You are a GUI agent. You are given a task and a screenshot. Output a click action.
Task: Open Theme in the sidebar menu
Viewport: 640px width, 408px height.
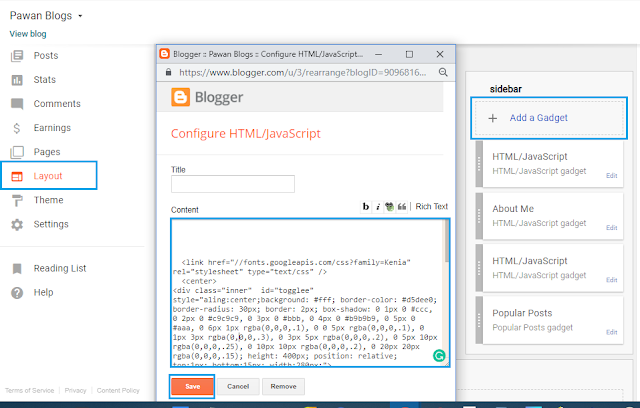48,200
